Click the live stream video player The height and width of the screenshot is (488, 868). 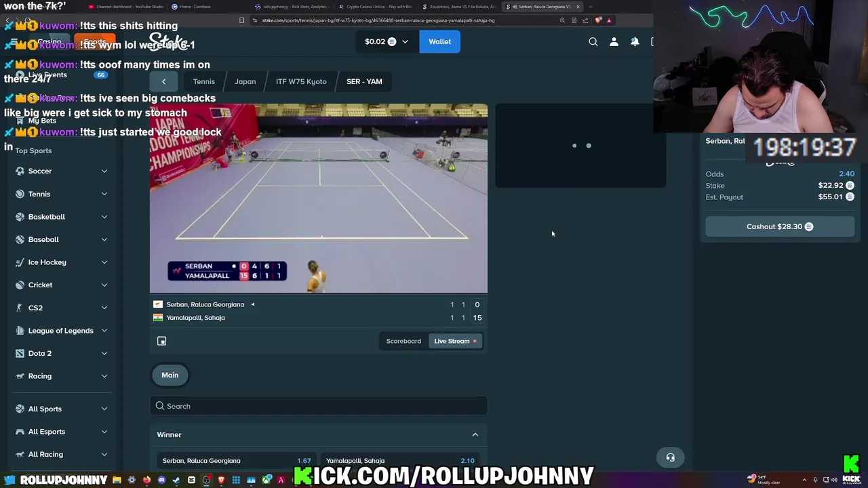(x=319, y=199)
